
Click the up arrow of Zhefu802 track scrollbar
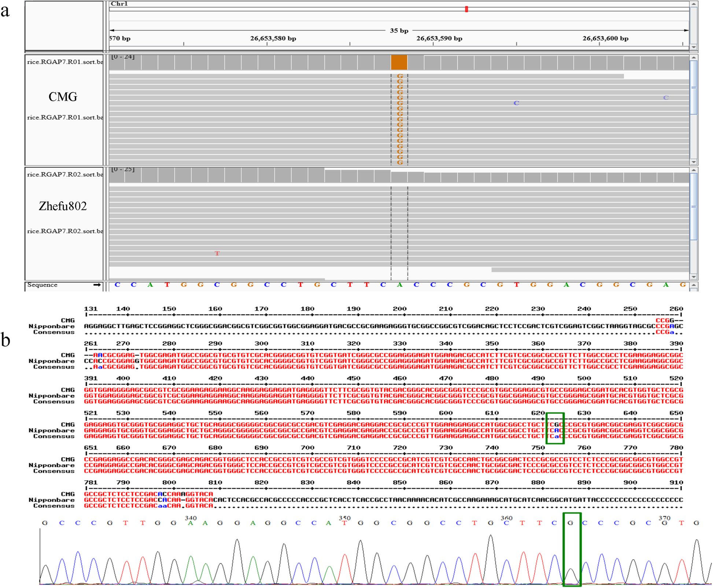(693, 170)
